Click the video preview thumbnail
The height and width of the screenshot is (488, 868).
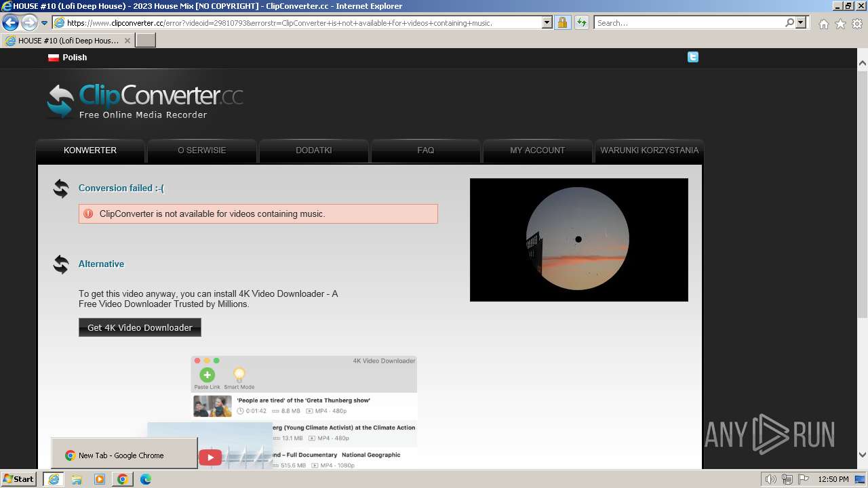pos(579,240)
